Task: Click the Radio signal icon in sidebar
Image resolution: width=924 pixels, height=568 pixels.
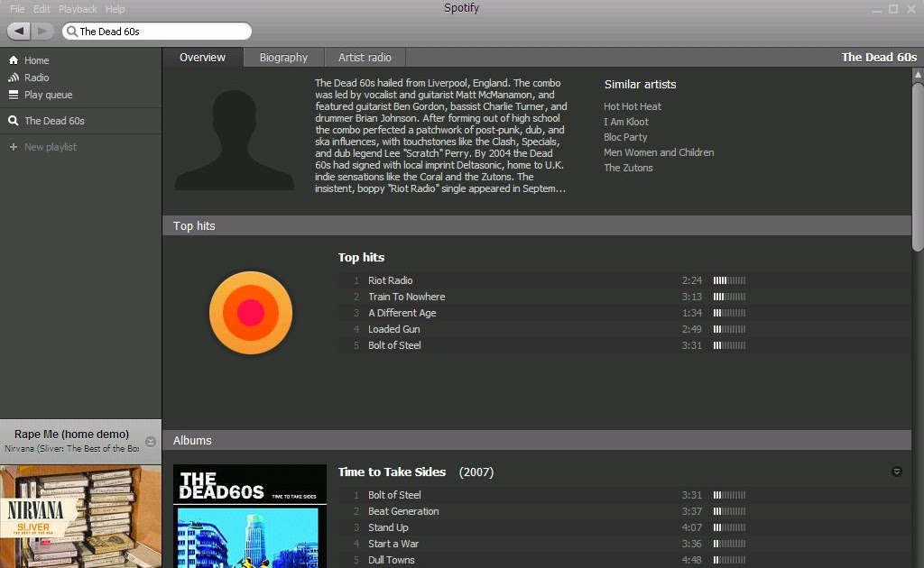Action: click(14, 78)
